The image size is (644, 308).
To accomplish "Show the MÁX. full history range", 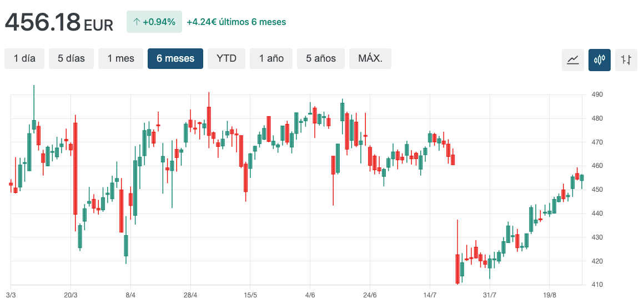I will pos(370,58).
